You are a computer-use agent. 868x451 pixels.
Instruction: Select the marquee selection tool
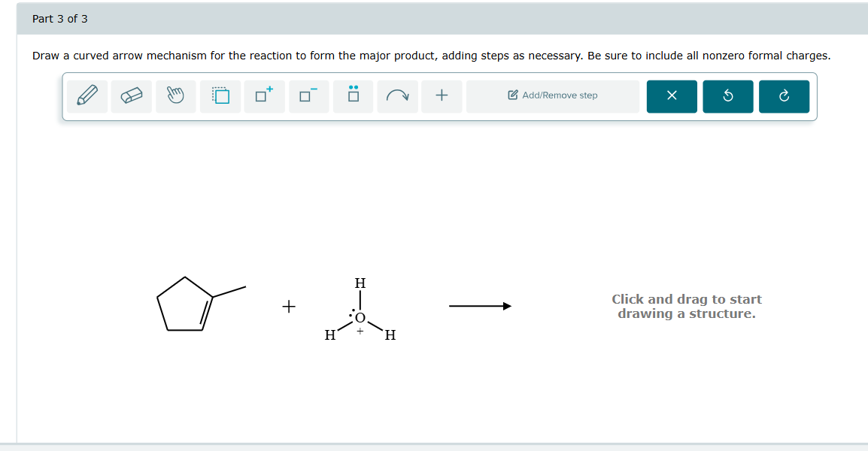point(220,95)
